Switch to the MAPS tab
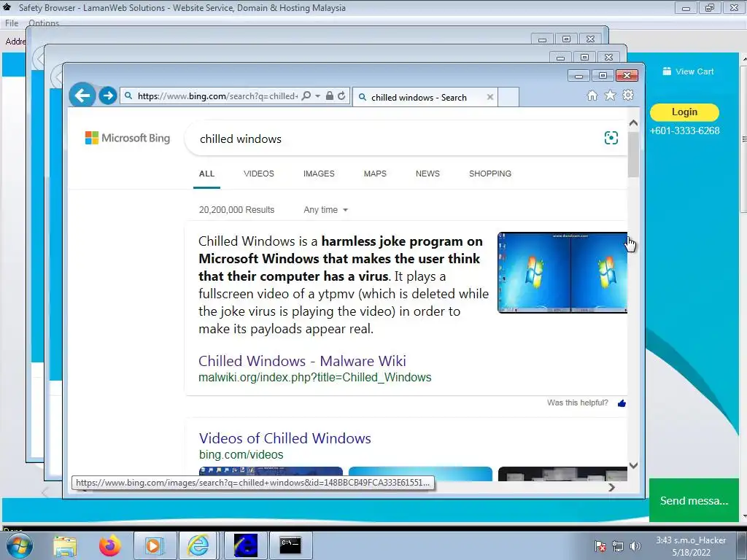Viewport: 747px width, 560px height. pyautogui.click(x=375, y=174)
